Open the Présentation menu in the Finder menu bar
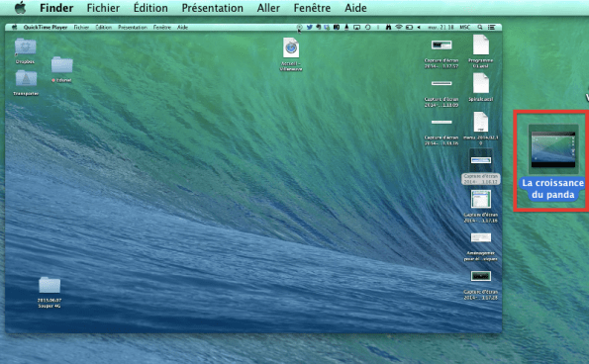The width and height of the screenshot is (589, 364). [x=212, y=8]
